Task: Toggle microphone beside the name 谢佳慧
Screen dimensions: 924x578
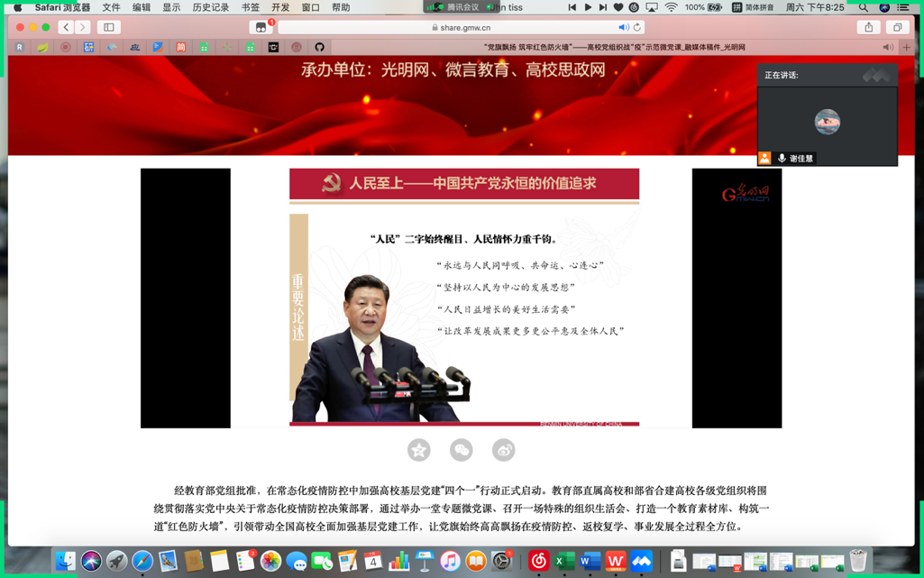Action: coord(782,159)
